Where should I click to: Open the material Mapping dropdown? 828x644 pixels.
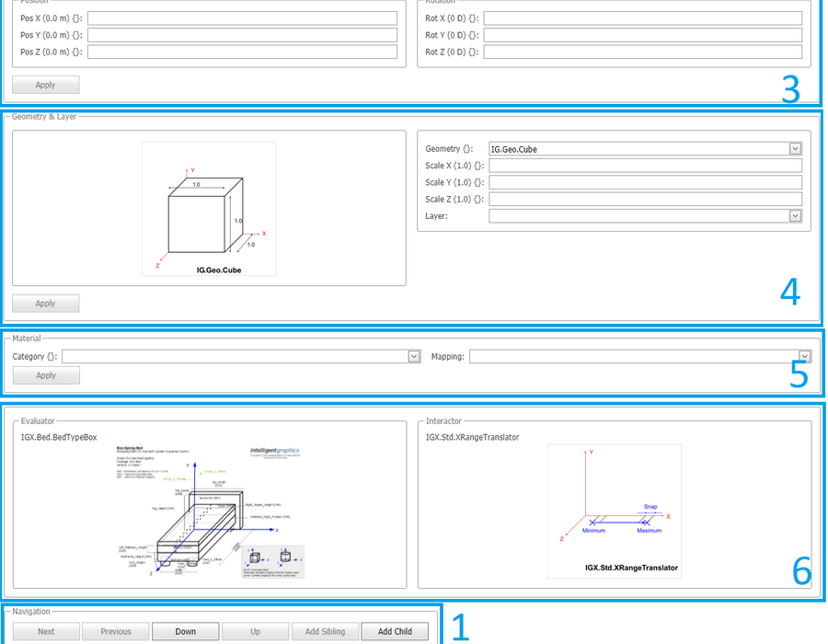click(x=640, y=357)
